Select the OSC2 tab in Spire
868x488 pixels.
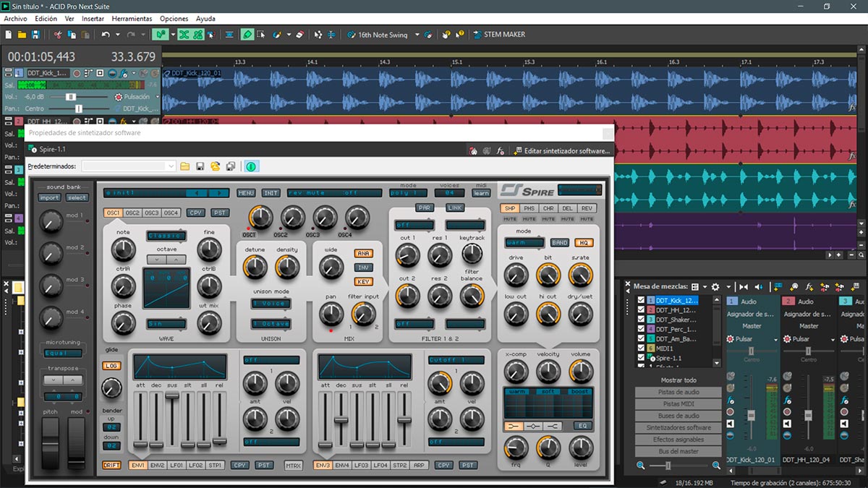132,213
